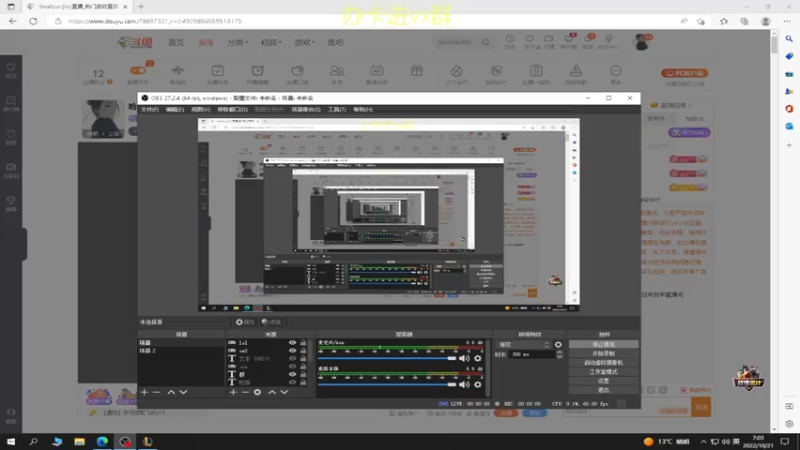Open Desktop Audio gear settings
The height and width of the screenshot is (450, 800).
(478, 384)
